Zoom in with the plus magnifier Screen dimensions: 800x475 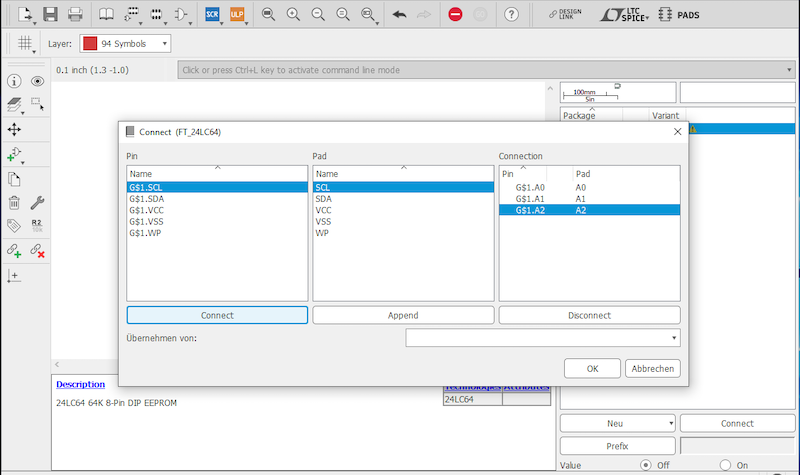click(293, 14)
